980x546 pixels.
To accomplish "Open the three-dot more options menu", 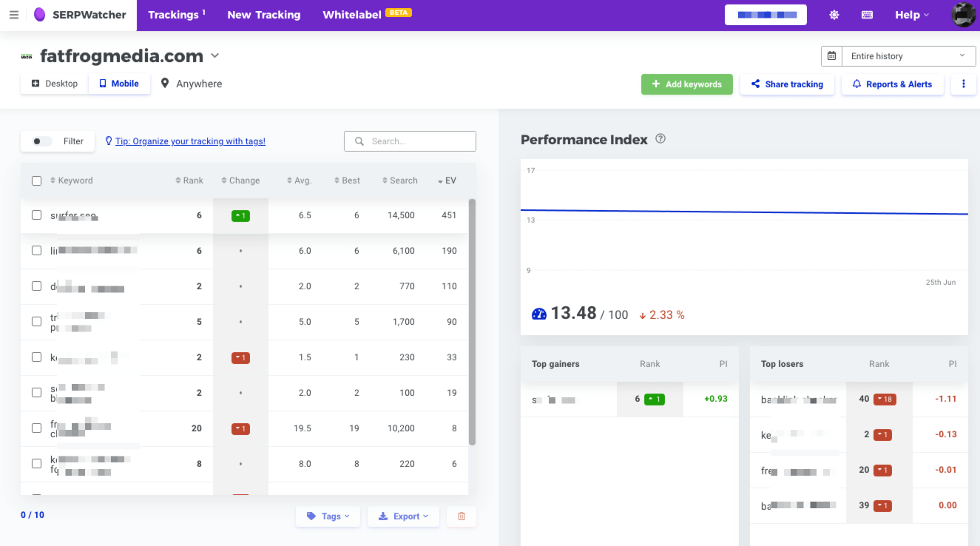I will pos(964,84).
